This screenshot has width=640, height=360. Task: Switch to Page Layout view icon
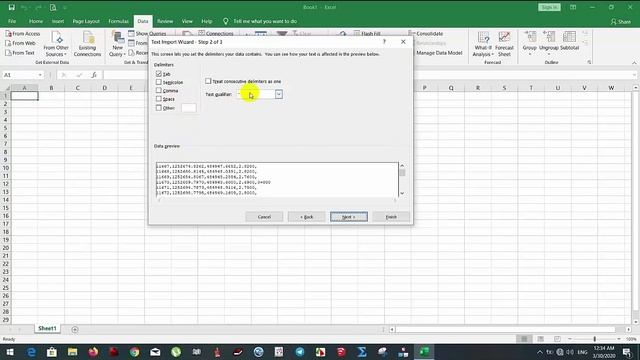(x=541, y=339)
